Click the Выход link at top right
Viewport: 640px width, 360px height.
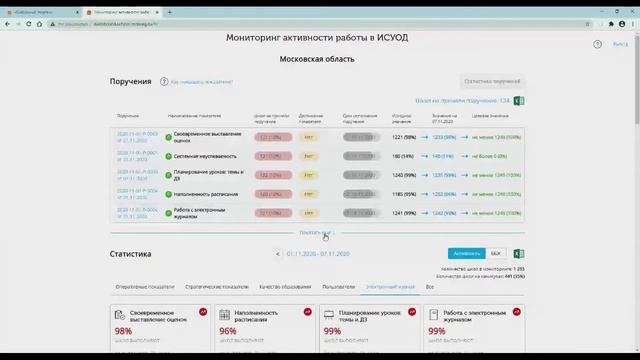[x=620, y=44]
